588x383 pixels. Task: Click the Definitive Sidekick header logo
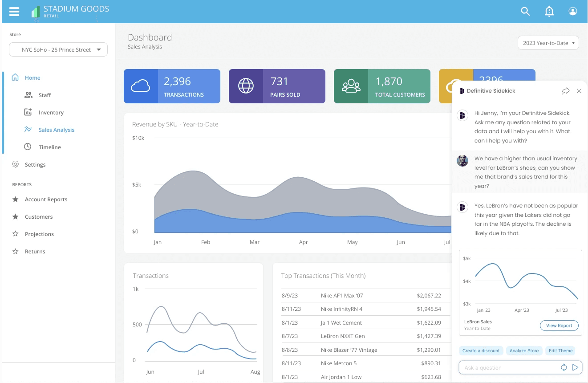coord(462,91)
